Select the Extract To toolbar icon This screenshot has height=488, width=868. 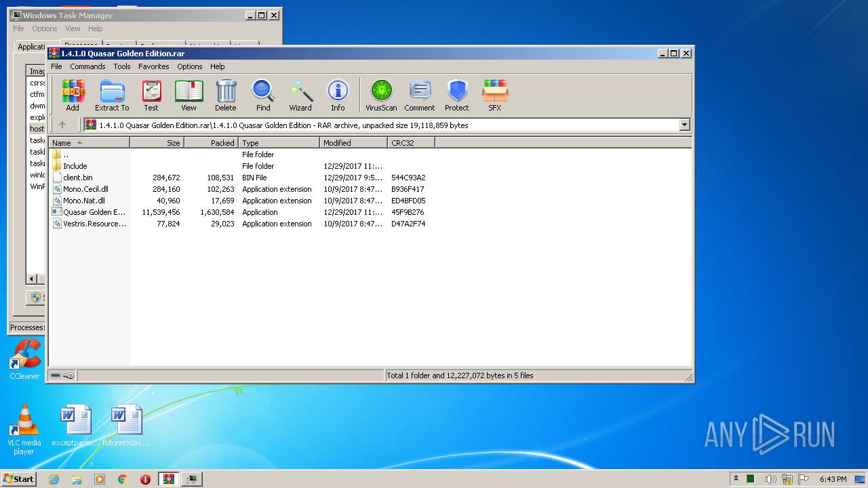point(112,95)
